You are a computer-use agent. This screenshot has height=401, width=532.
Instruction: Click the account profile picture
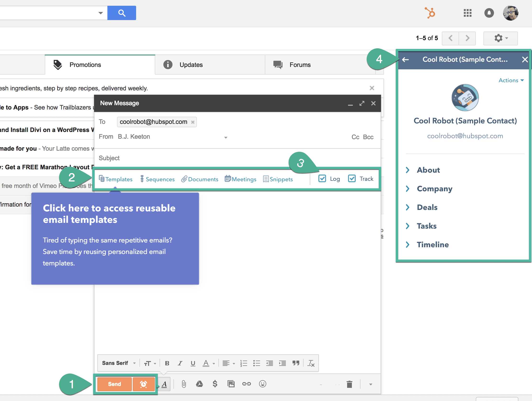tap(510, 13)
